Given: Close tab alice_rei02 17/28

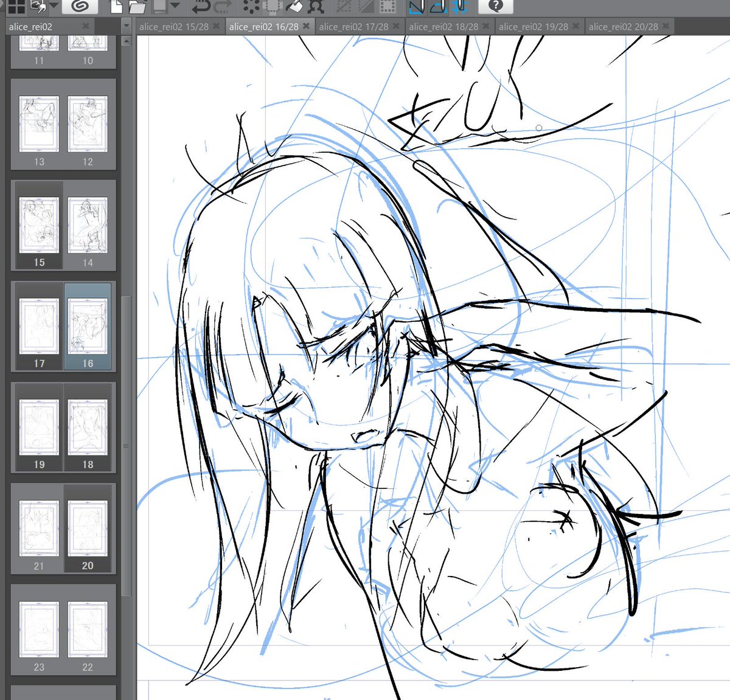Looking at the screenshot, I should [x=396, y=26].
